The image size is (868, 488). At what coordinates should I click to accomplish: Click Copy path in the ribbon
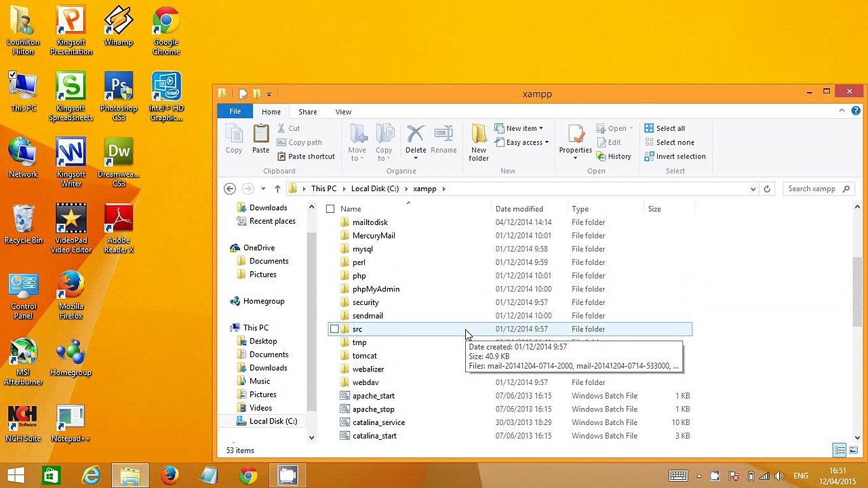click(299, 142)
